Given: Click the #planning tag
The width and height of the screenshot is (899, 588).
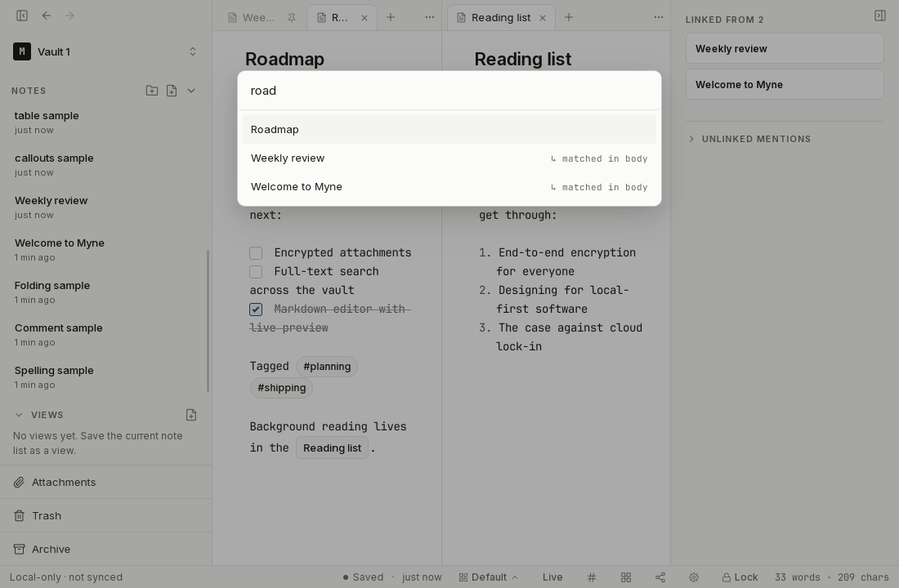Looking at the screenshot, I should 327,366.
